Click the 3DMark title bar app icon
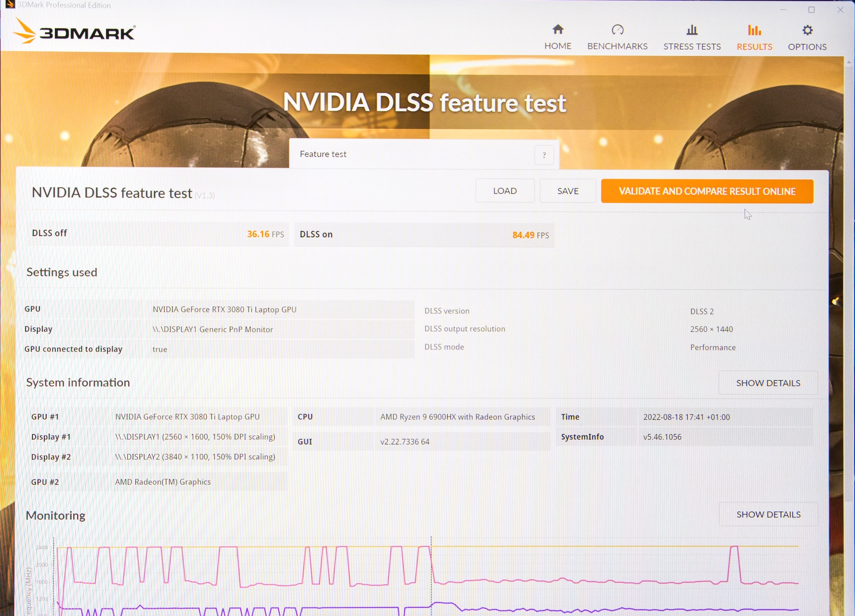Image resolution: width=855 pixels, height=616 pixels. [9, 5]
